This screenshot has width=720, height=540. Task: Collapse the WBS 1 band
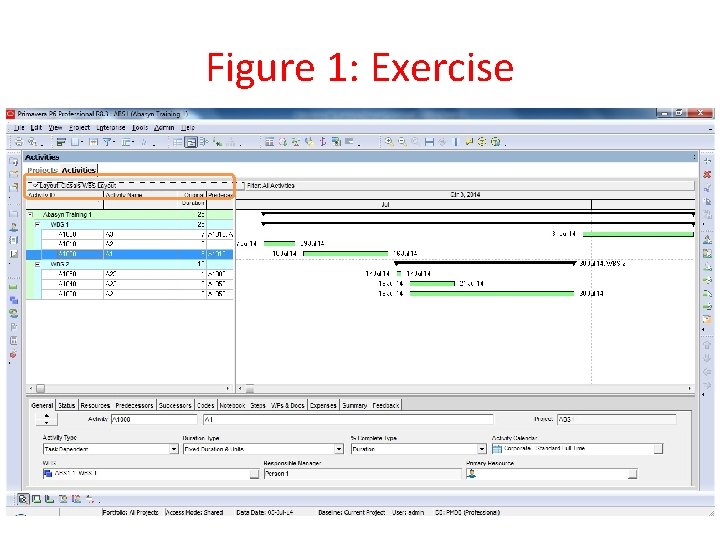[38, 225]
